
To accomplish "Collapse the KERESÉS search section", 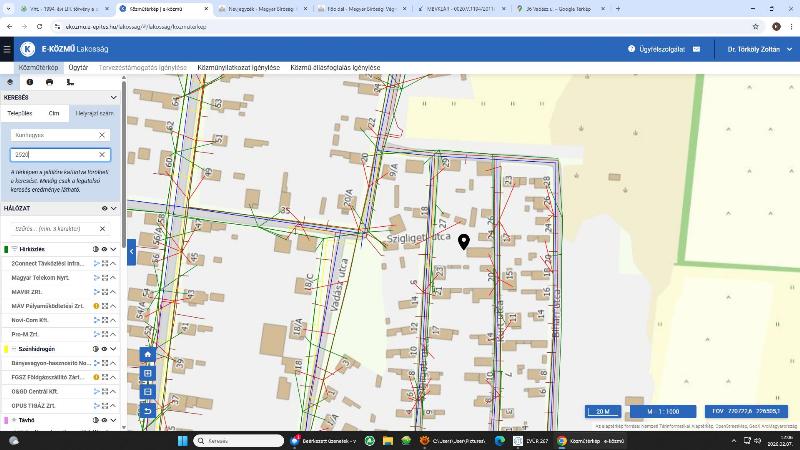I will point(114,98).
